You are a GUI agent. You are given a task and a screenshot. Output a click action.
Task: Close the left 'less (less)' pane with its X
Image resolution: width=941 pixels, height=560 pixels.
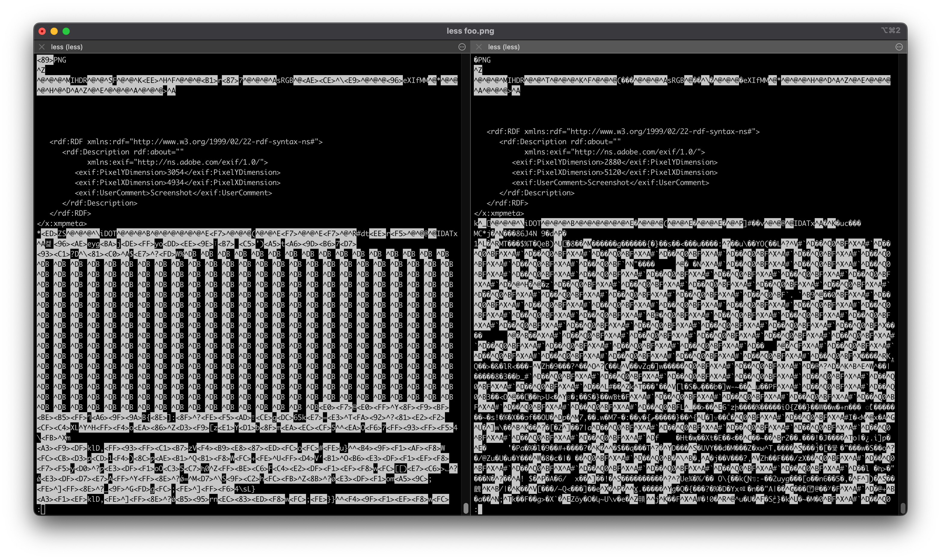click(41, 47)
